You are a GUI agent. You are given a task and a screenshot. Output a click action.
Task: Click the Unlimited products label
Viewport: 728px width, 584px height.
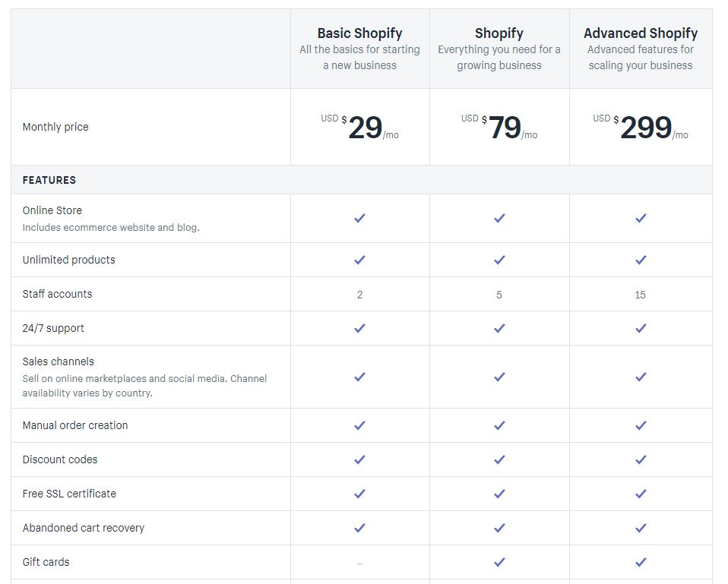68,260
